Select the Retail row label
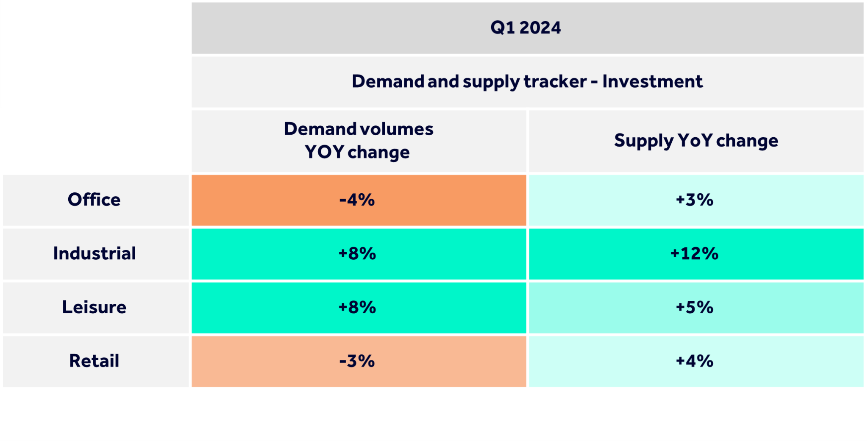The image size is (868, 442). 94,361
